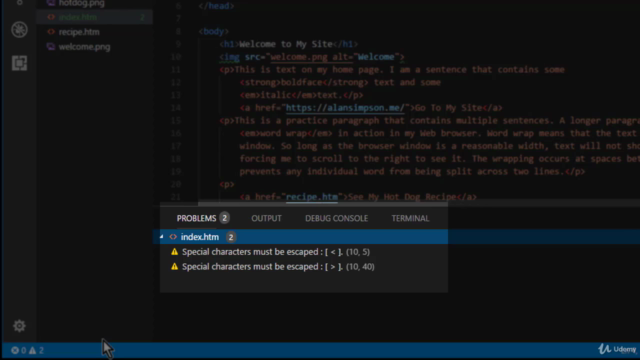Click warning icon for '>' escape problem
Viewport: 640px width, 360px height.
(x=175, y=267)
